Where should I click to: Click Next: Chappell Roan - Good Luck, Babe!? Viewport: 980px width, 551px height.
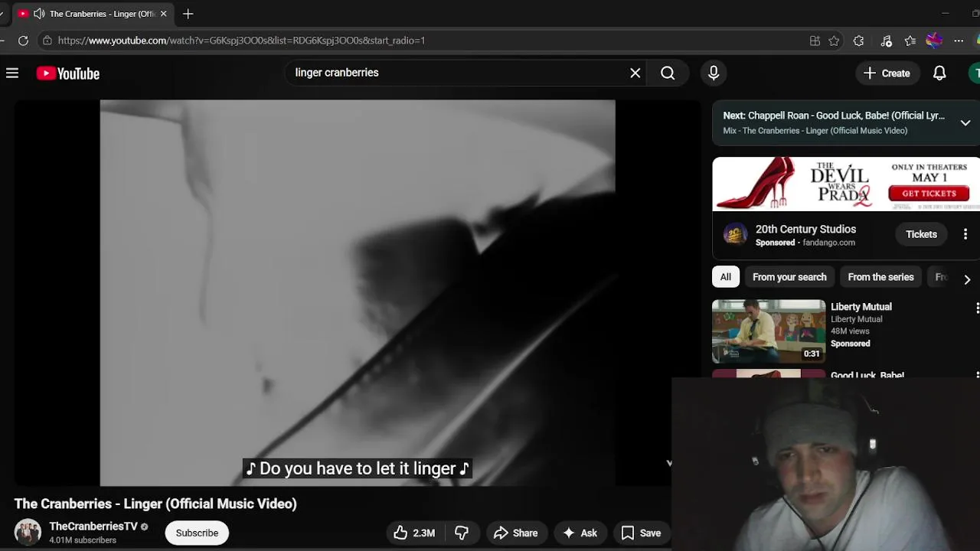834,116
